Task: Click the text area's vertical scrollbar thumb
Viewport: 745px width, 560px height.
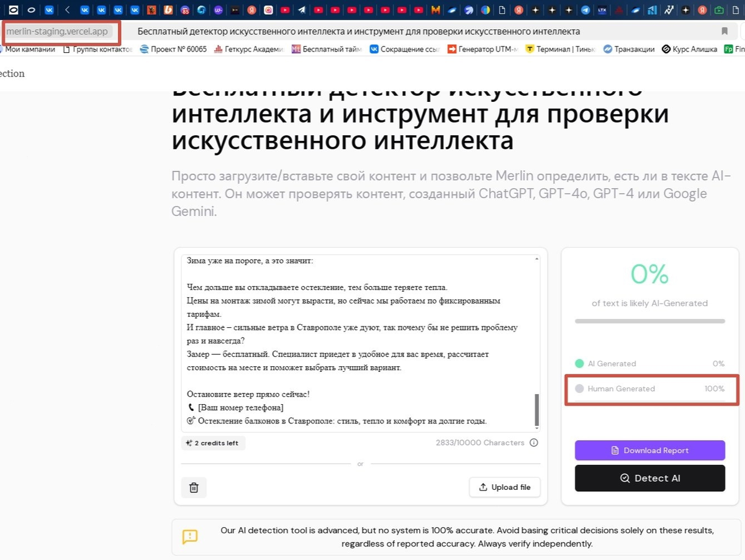Action: 537,410
